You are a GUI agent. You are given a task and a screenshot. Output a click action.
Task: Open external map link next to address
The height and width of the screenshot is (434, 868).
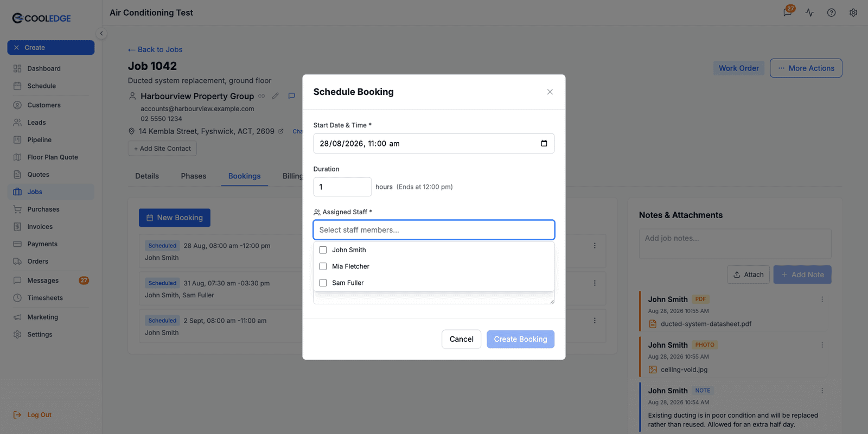281,131
